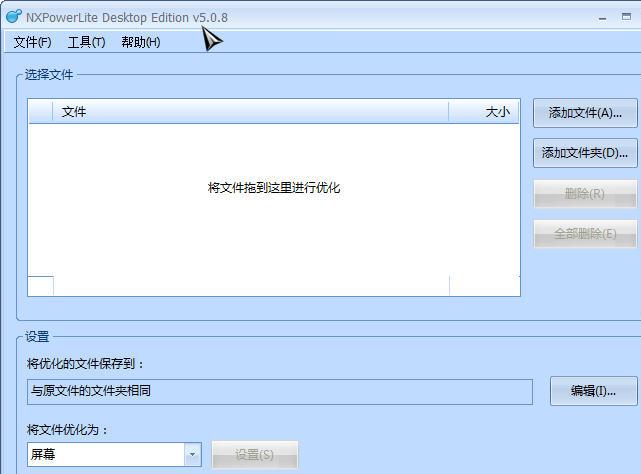The image size is (641, 474).
Task: Open the 帮助(H) menu
Action: tap(140, 42)
